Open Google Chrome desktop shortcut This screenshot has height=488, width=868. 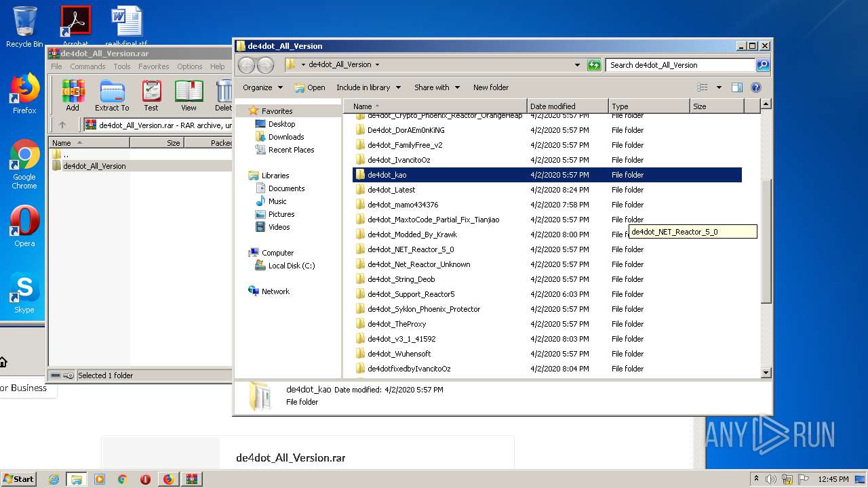coord(24,165)
